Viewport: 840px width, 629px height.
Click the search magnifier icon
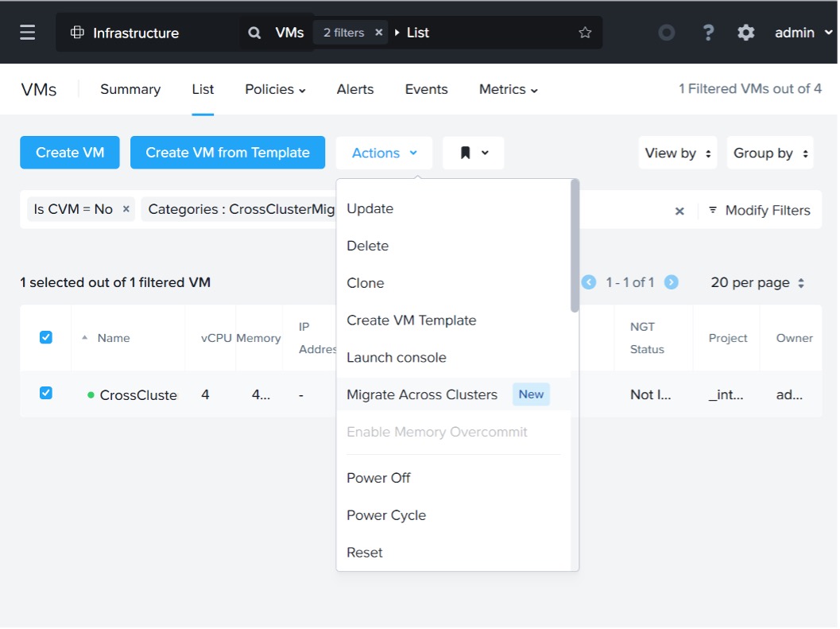254,33
